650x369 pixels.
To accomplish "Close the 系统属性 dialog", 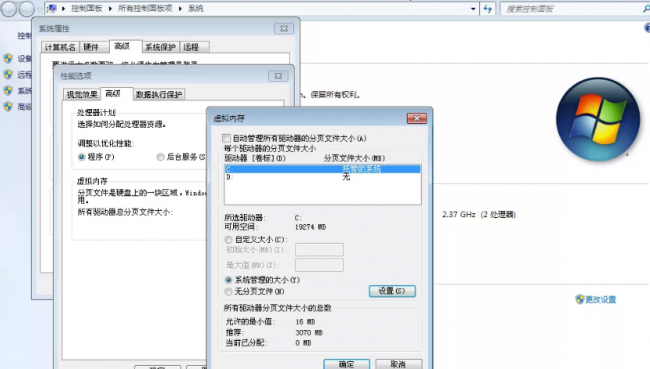I will (x=284, y=29).
